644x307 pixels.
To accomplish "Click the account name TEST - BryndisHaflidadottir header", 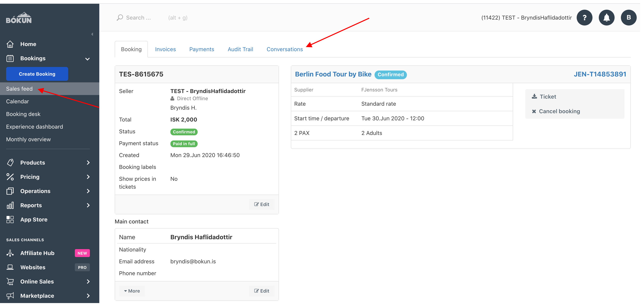I will point(527,18).
